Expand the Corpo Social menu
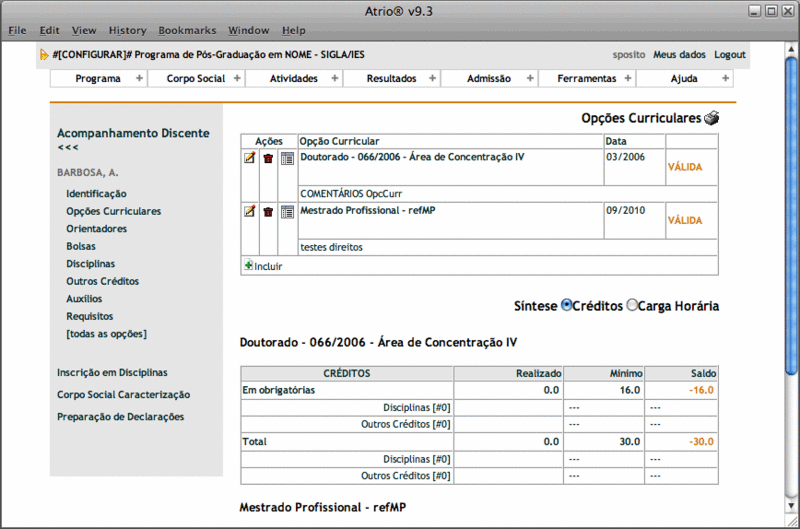This screenshot has height=529, width=800. [x=196, y=78]
